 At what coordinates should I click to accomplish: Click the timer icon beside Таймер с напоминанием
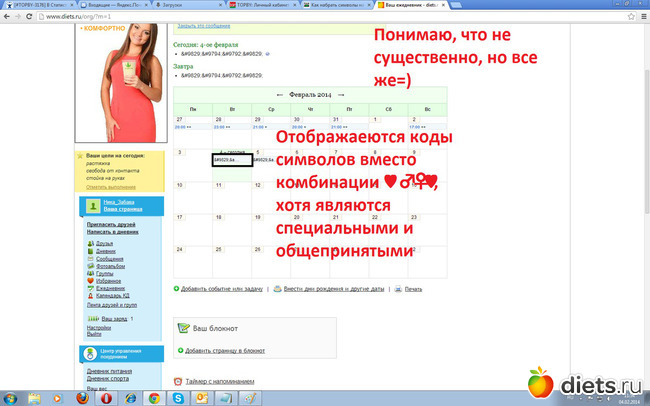pos(178,381)
